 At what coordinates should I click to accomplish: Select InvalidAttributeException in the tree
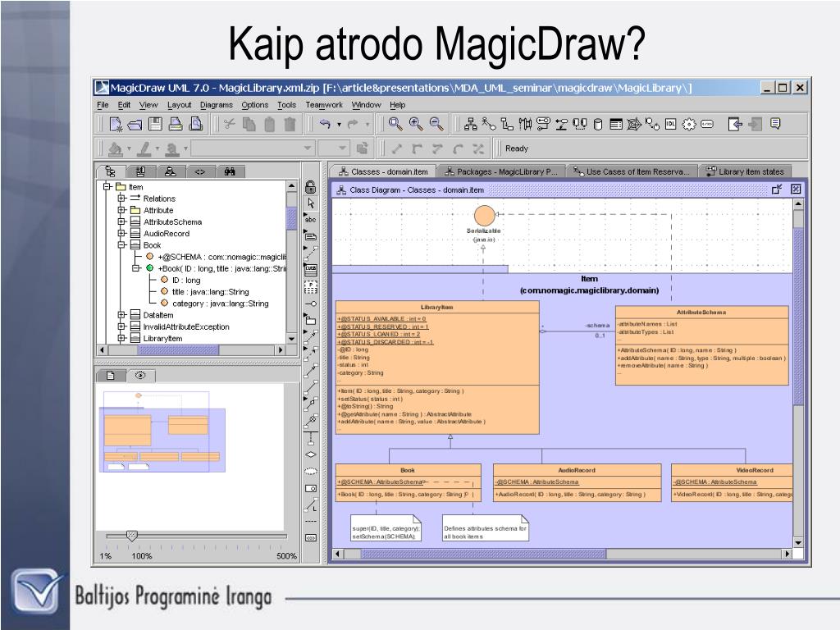pos(186,326)
